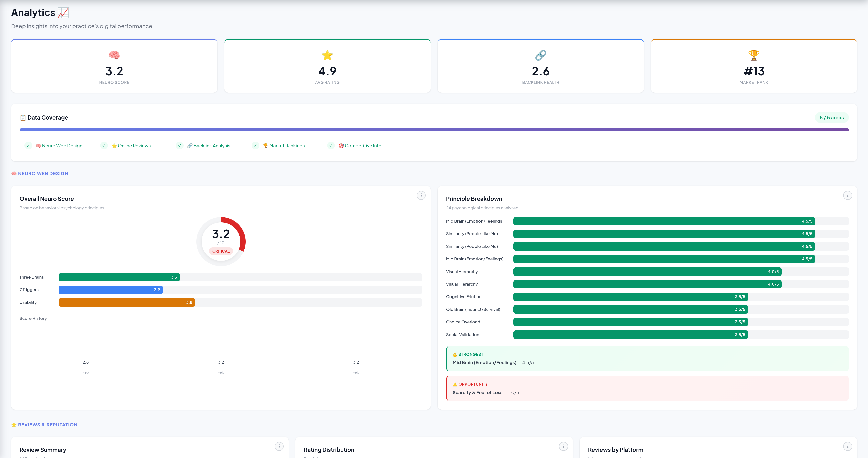Click the Score History label
The image size is (868, 458).
[33, 318]
